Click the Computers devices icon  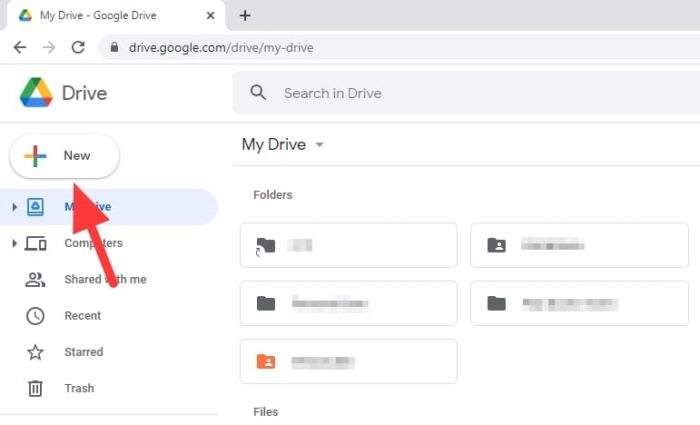[x=36, y=243]
